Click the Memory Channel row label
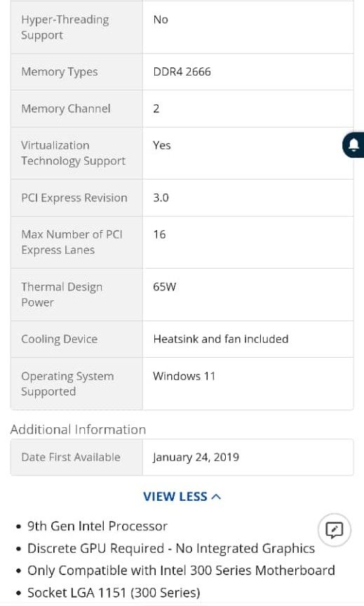The image size is (364, 606). point(66,109)
